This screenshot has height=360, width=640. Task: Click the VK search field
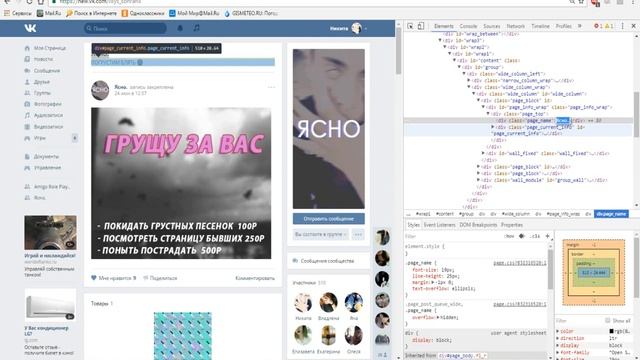(x=125, y=28)
